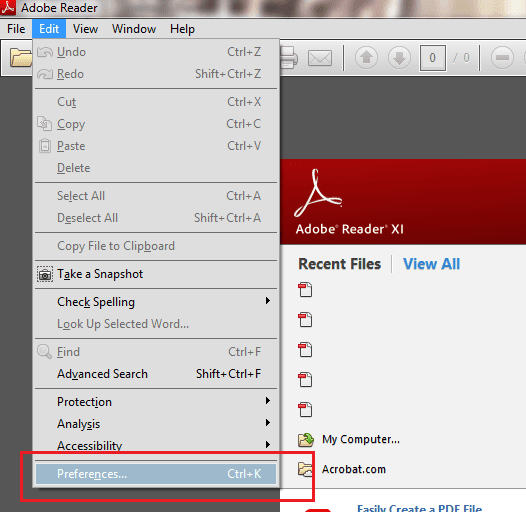Open the fourth recent PDF file
Screen dimensions: 526x512
(x=305, y=379)
